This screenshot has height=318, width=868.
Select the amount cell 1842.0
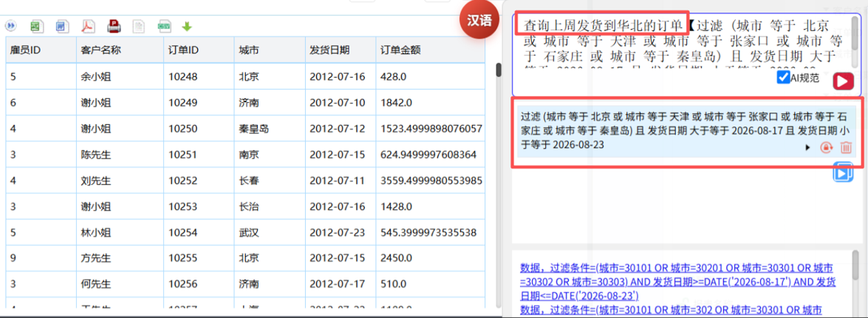coord(430,102)
